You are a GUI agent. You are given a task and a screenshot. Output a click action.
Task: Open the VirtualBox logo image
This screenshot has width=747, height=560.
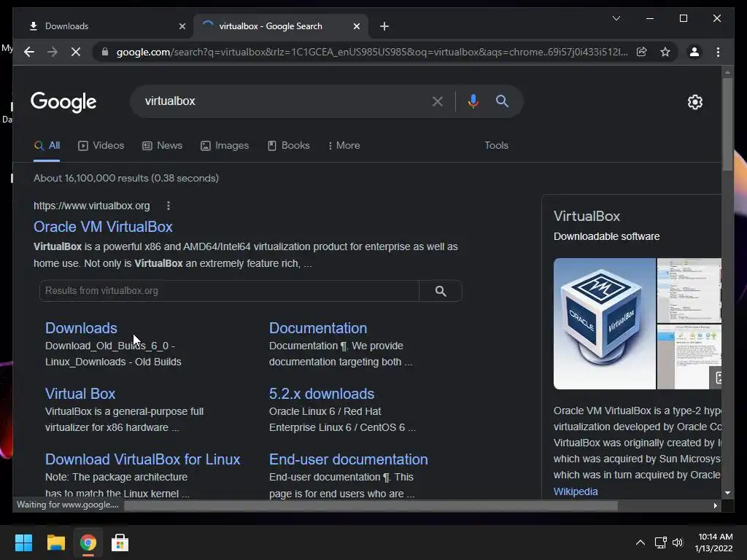(604, 324)
